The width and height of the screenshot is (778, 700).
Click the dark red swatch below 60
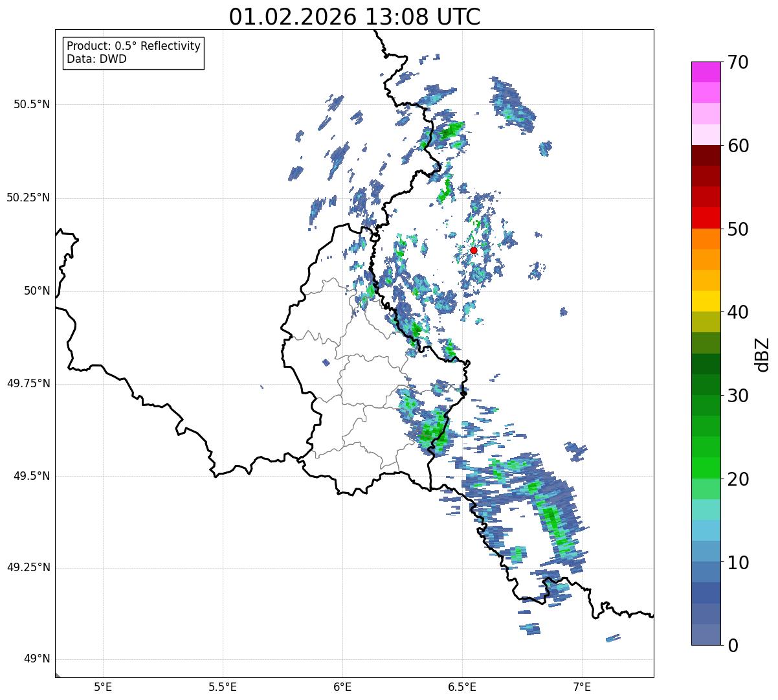click(706, 155)
